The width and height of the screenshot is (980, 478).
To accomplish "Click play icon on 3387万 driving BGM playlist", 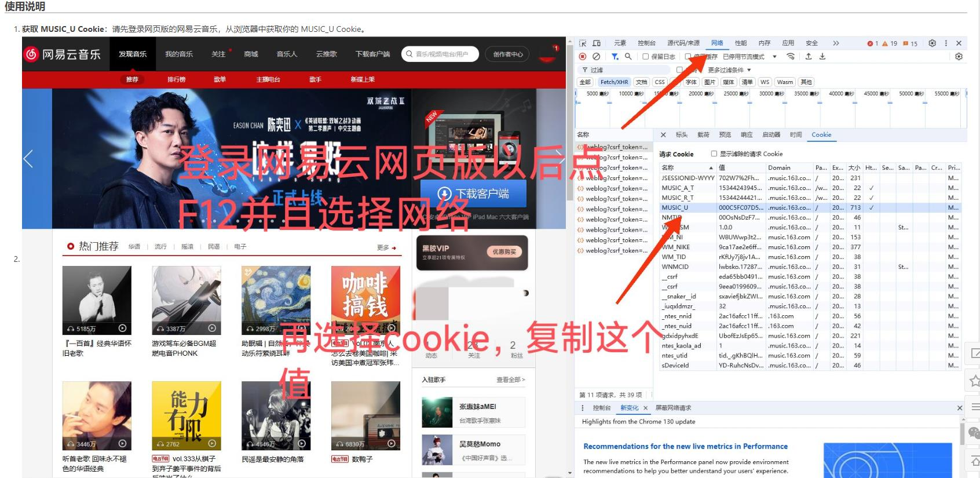I will (x=212, y=328).
